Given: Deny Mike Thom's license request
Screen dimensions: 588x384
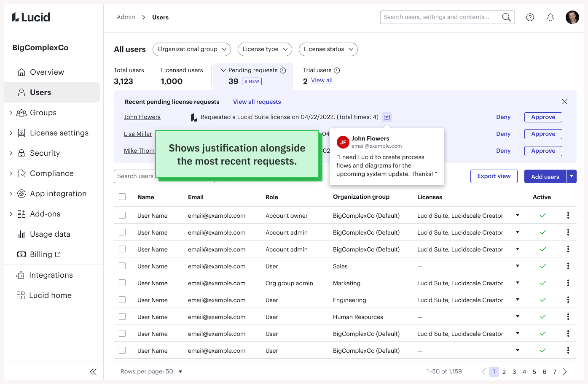Looking at the screenshot, I should point(503,151).
